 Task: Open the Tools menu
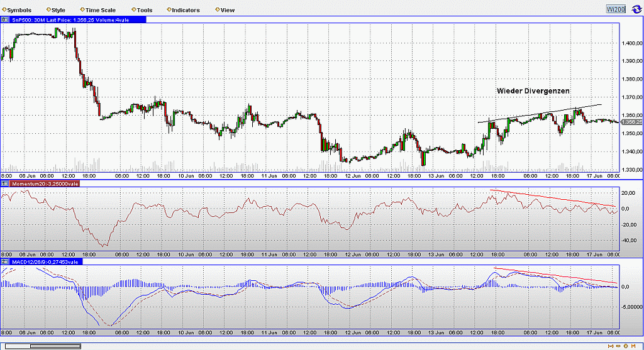(145, 10)
